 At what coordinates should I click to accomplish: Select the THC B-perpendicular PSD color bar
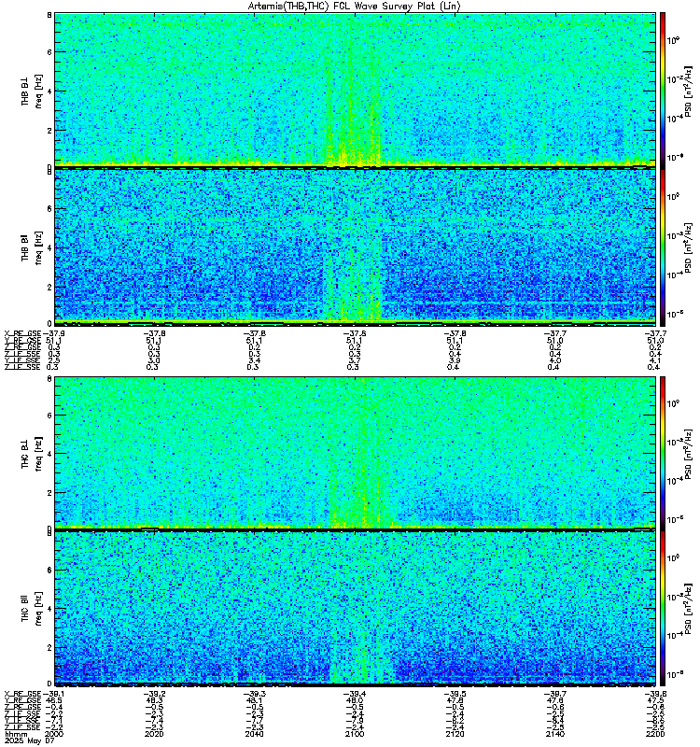coord(662,453)
